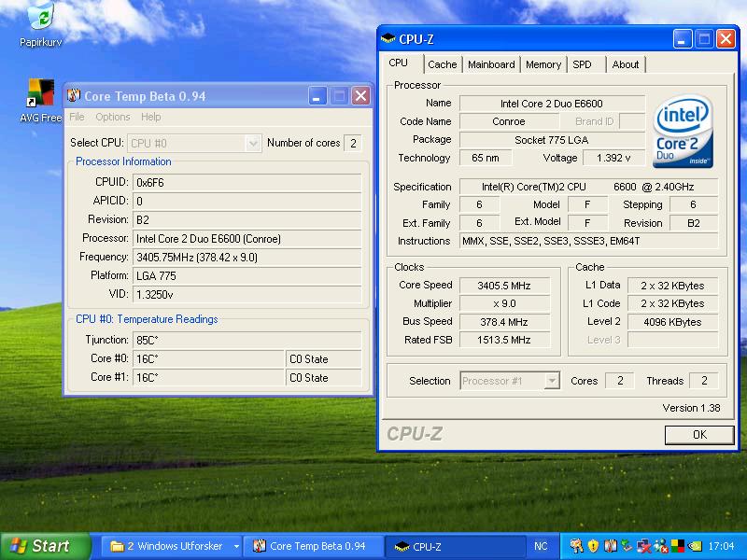Minimize the Core Temp window
The height and width of the screenshot is (560, 747).
tap(317, 96)
